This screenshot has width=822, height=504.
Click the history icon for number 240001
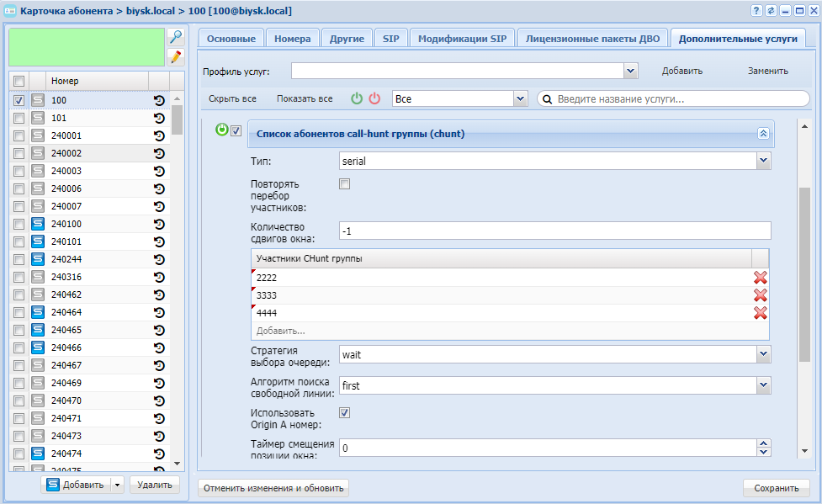click(159, 135)
